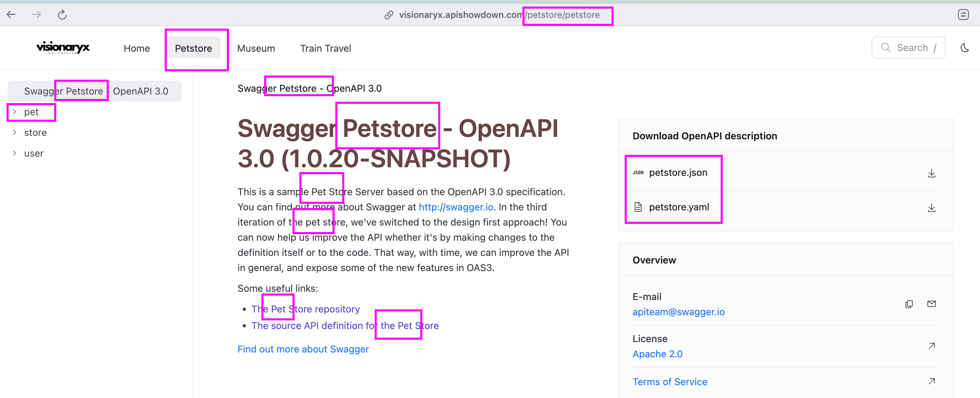Click the petstore.yaml file name

pyautogui.click(x=679, y=207)
